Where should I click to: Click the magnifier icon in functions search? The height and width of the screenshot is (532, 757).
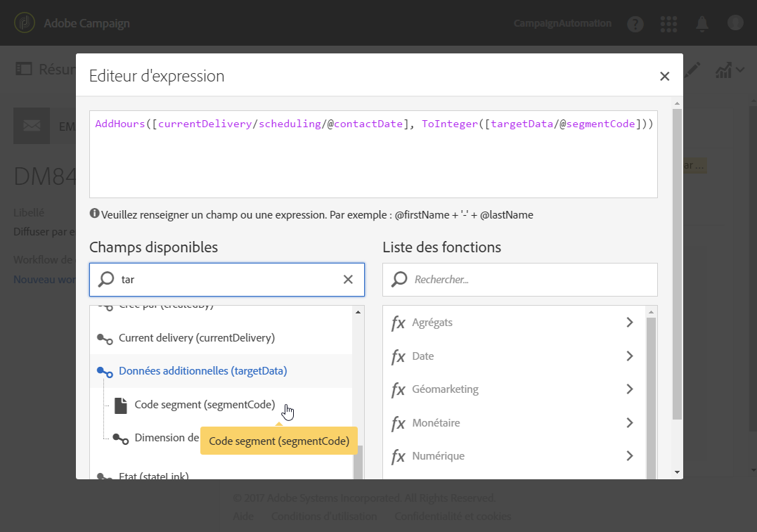pos(399,280)
